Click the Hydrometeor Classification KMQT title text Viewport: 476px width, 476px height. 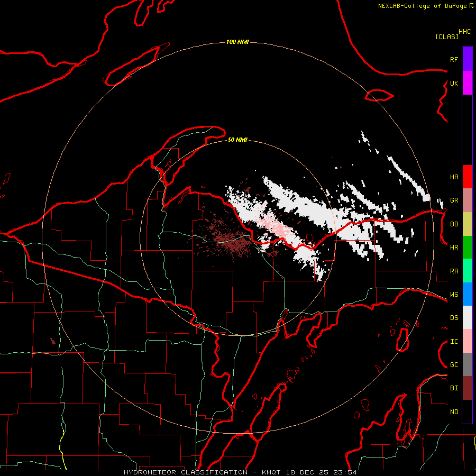coord(240,472)
